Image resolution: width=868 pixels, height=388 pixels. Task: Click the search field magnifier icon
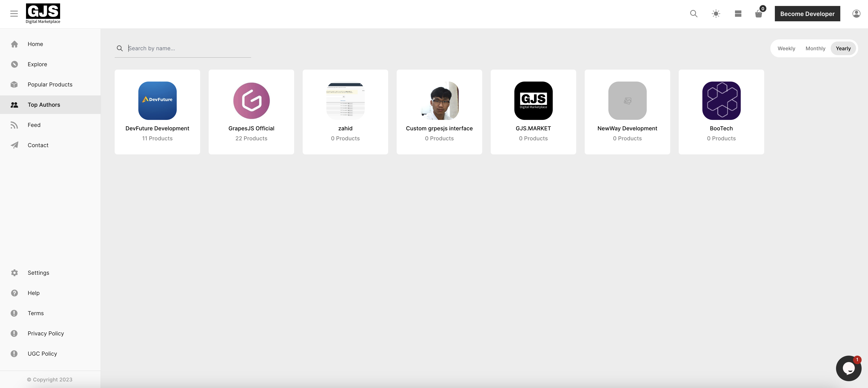click(120, 48)
